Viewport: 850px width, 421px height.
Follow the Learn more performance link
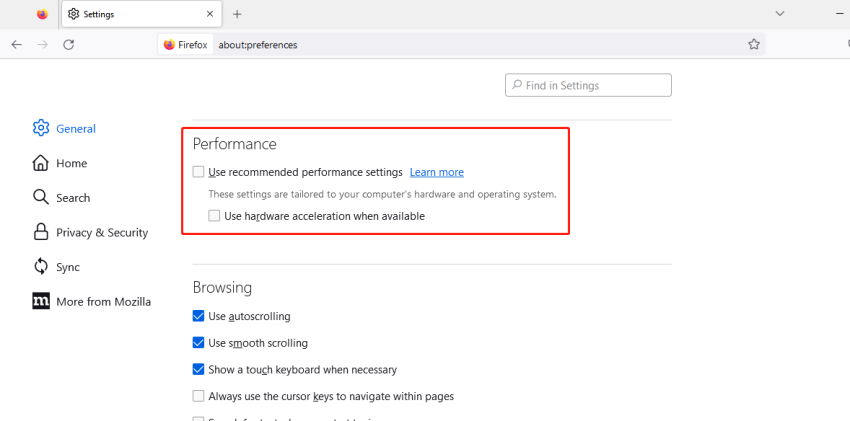(x=436, y=172)
